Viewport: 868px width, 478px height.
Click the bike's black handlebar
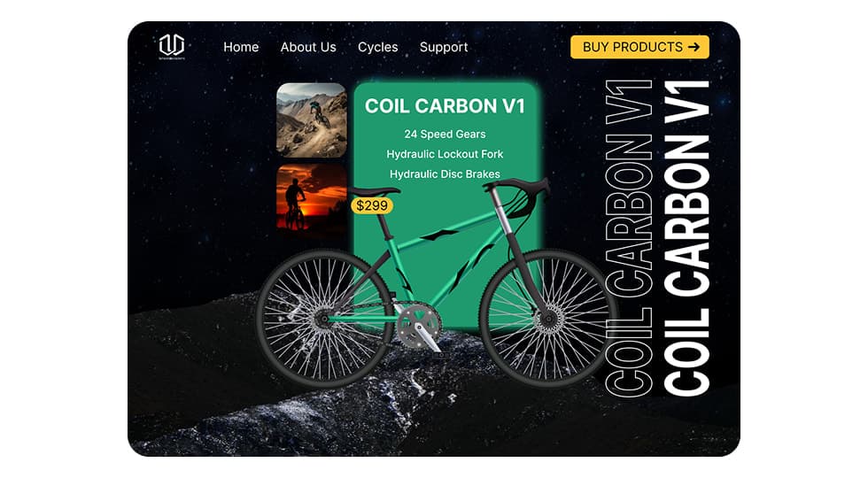pos(517,194)
